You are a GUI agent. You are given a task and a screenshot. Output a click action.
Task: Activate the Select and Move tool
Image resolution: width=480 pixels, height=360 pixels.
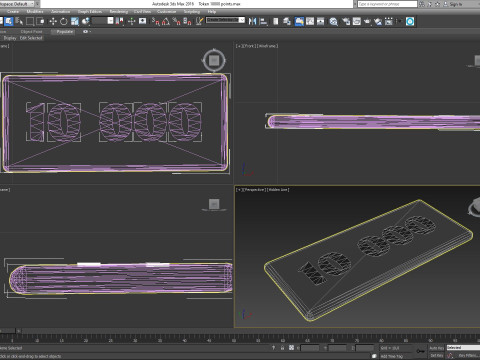pyautogui.click(x=53, y=22)
